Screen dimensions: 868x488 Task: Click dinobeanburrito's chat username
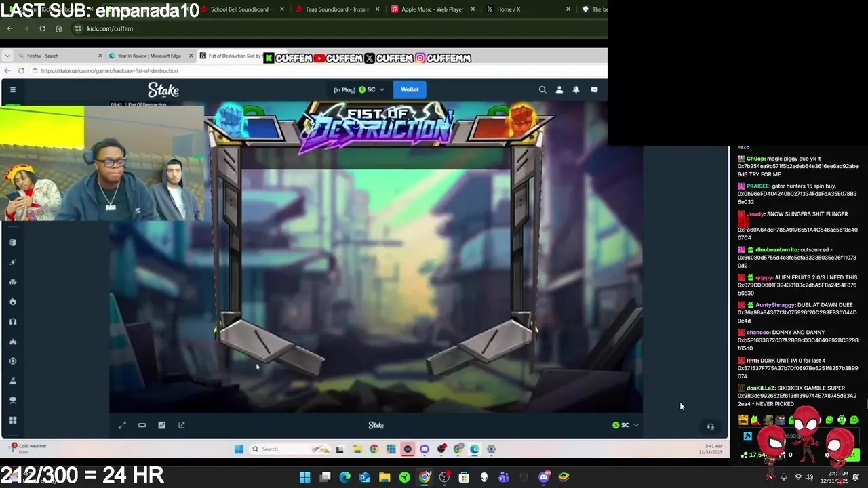pos(776,250)
